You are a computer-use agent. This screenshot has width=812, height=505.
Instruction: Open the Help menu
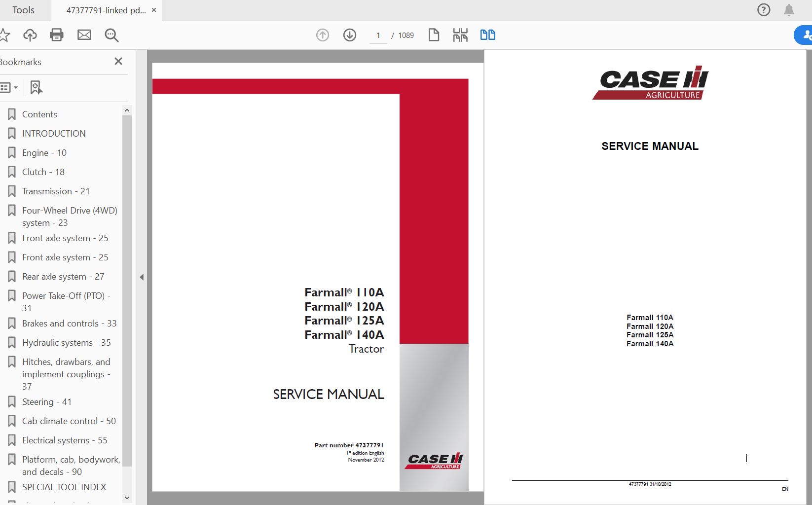pyautogui.click(x=763, y=9)
